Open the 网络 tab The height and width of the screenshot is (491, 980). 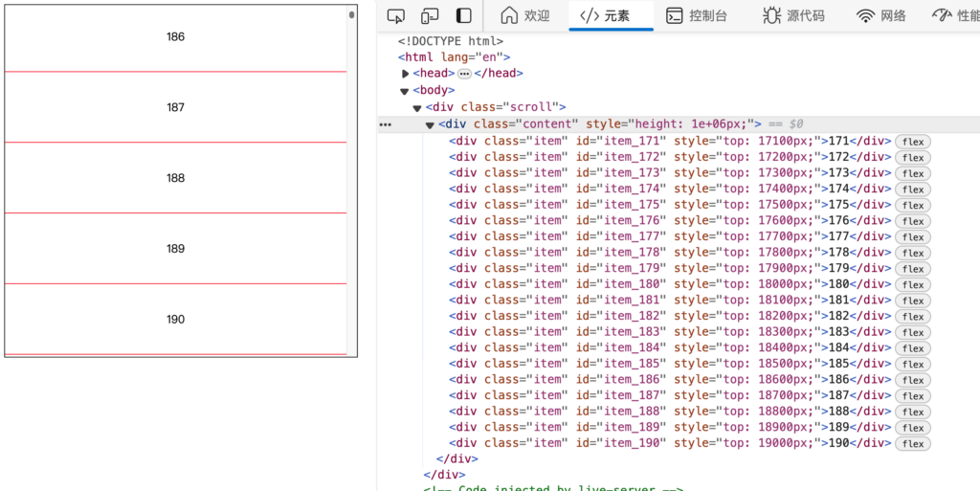pyautogui.click(x=881, y=15)
